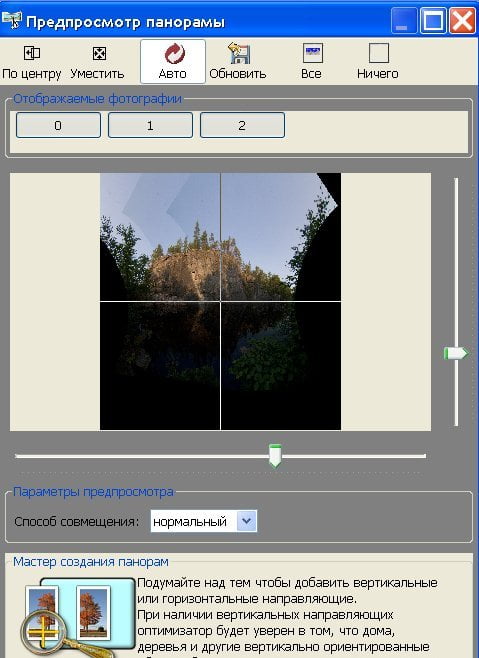This screenshot has width=479, height=658.
Task: Toggle display of photo 1
Action: (x=150, y=125)
